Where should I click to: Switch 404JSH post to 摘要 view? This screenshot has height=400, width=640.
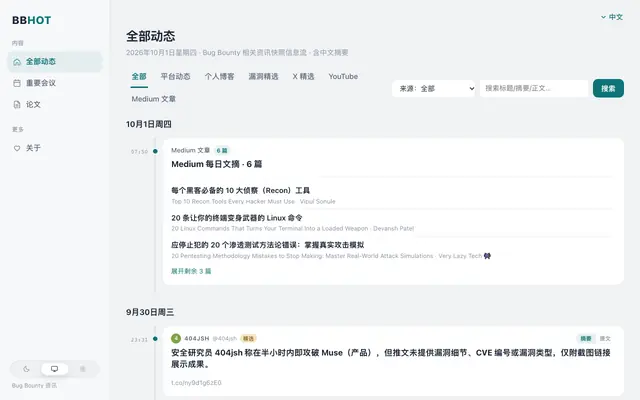click(x=586, y=338)
